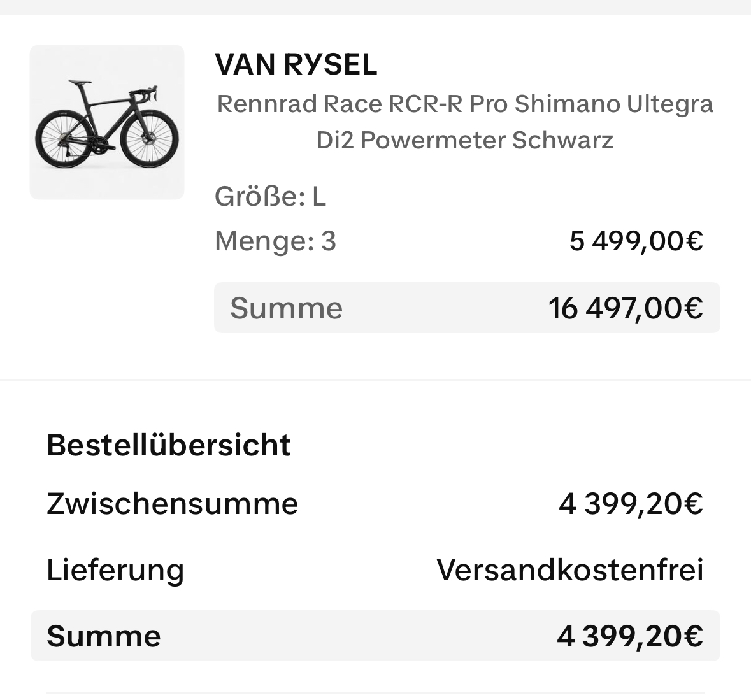Tap the Menge: 3 quantity label
This screenshot has width=751, height=700.
tap(275, 241)
